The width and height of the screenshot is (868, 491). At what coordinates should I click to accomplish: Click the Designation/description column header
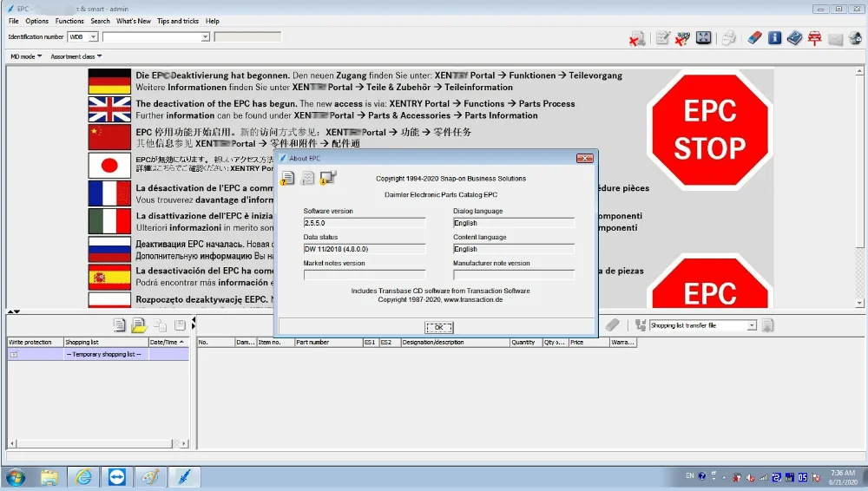[x=455, y=342]
